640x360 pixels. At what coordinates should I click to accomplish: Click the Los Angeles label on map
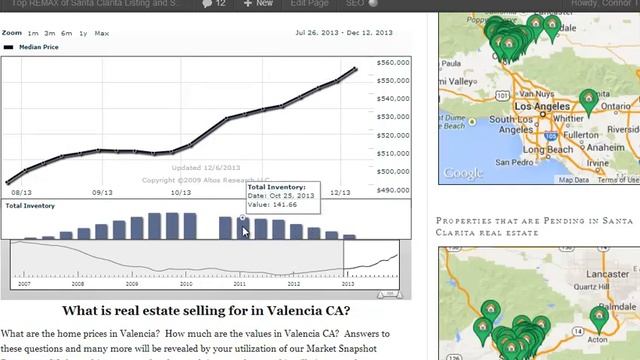tap(542, 107)
